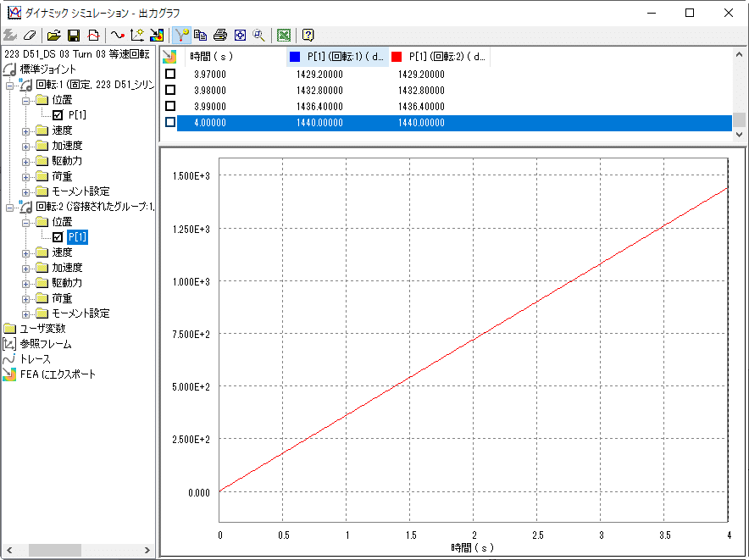Collapse the 回転:1 joint node
The image size is (749, 560).
click(9, 86)
